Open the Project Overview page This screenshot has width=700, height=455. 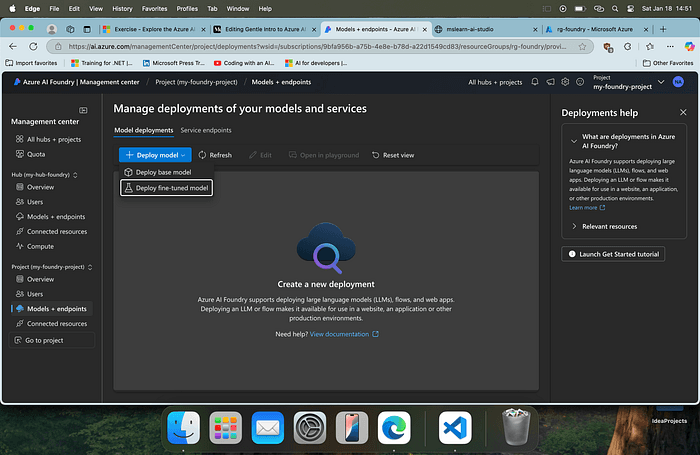coord(35,279)
